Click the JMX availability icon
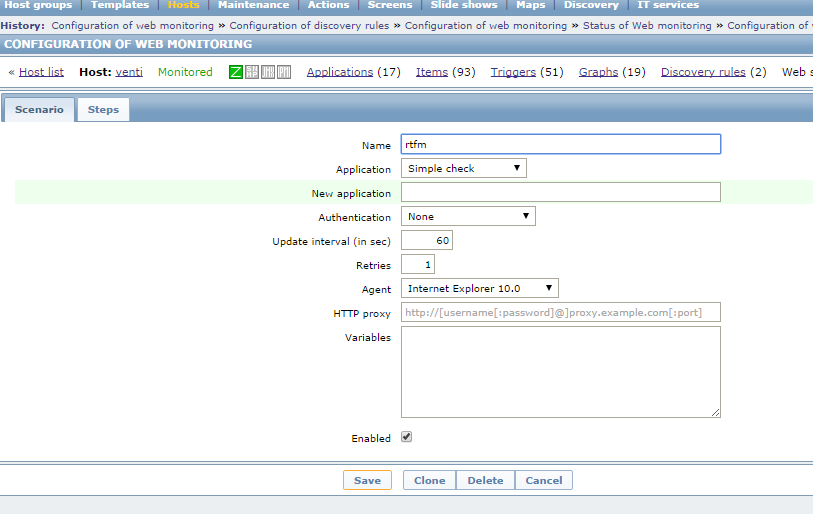 [268, 72]
